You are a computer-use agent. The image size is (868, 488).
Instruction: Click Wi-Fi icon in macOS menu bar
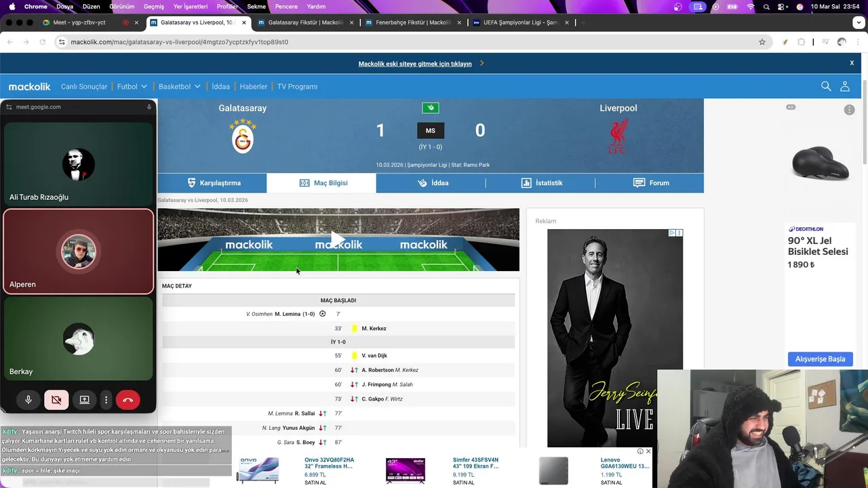[x=750, y=7]
